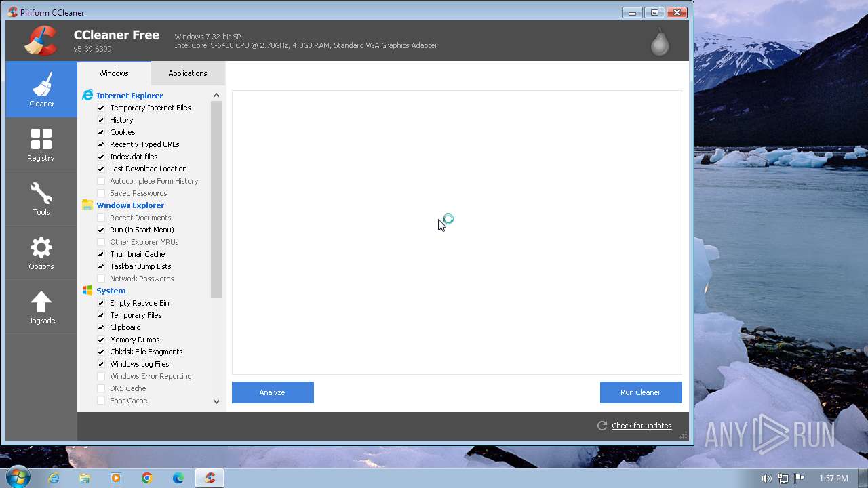Click the taskbar clock showing 1:57 PM

click(x=833, y=479)
